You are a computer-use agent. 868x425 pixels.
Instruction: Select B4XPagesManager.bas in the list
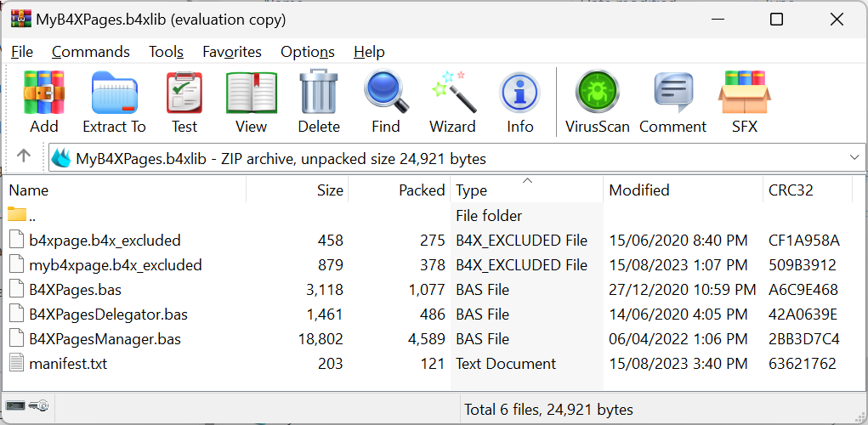point(105,339)
